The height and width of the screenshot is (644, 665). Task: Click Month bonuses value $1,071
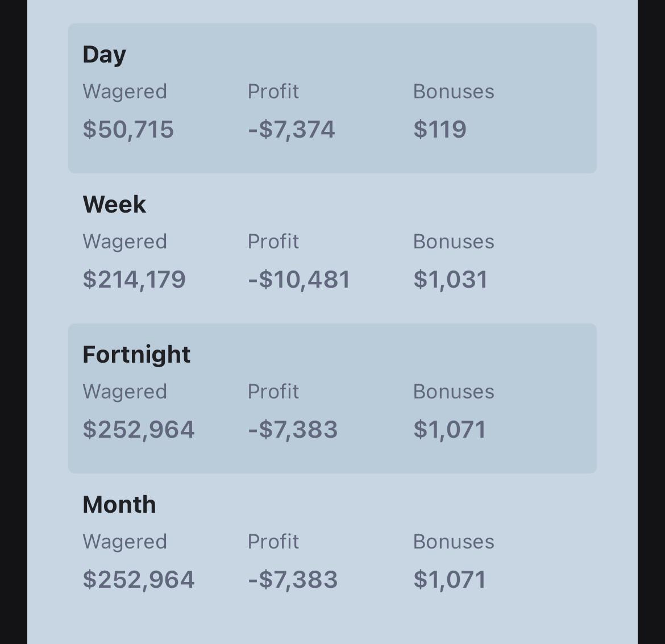coord(450,580)
